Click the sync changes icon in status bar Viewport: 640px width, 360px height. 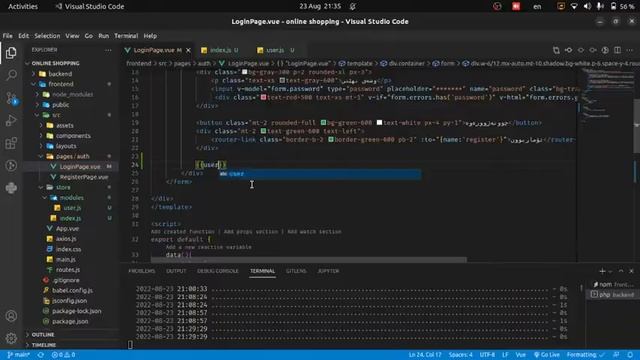(40, 355)
